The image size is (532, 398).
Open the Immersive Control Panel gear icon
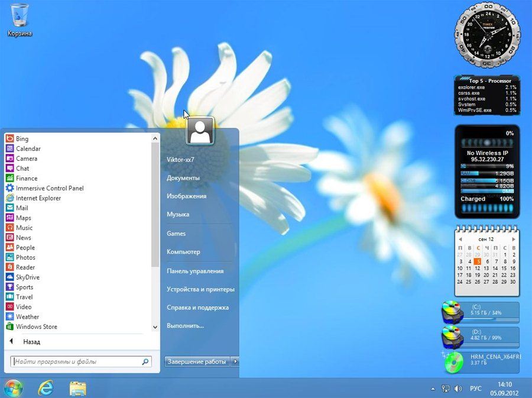10,188
